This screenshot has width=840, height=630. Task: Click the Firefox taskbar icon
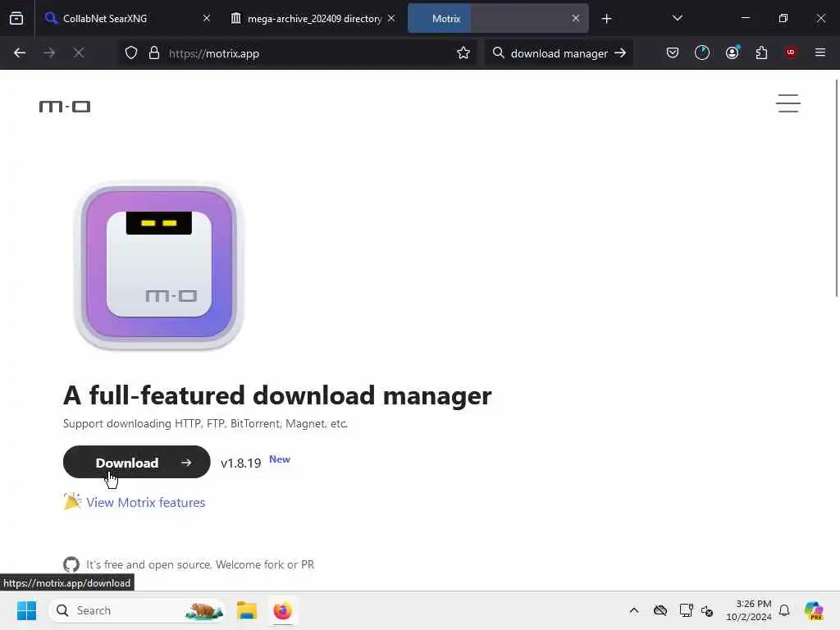(282, 610)
